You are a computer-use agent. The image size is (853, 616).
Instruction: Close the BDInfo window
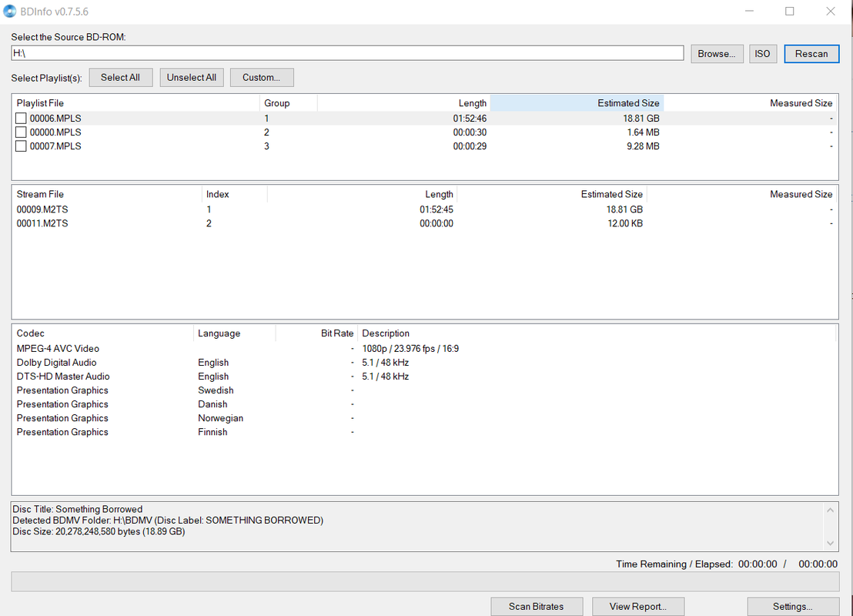[830, 12]
